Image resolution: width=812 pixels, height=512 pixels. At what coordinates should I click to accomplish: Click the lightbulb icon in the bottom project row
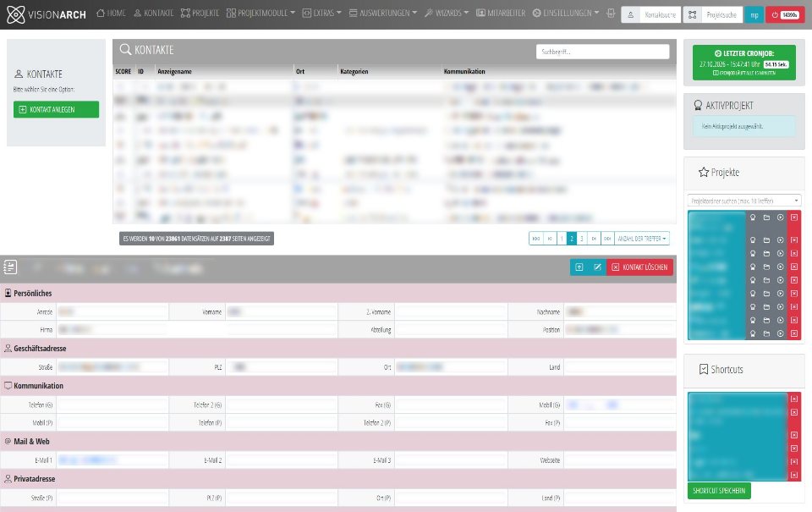click(x=753, y=333)
